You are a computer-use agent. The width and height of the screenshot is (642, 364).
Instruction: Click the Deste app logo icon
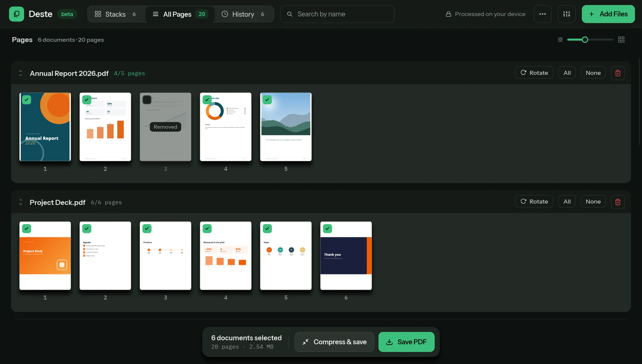(x=16, y=14)
